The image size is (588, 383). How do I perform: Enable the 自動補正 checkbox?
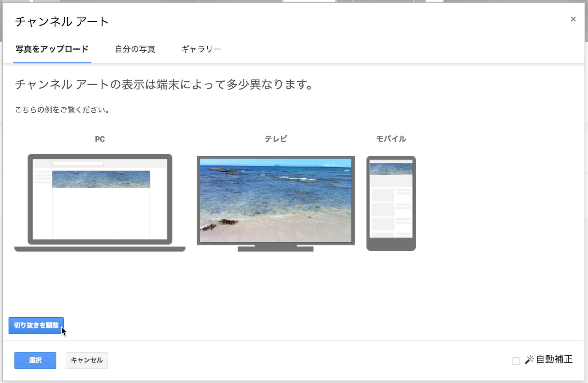pyautogui.click(x=515, y=361)
